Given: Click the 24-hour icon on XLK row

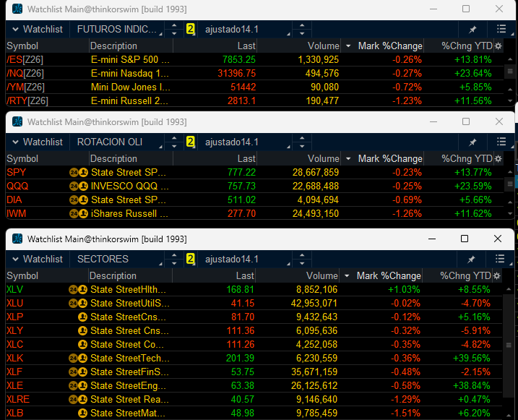Looking at the screenshot, I should point(73,359).
